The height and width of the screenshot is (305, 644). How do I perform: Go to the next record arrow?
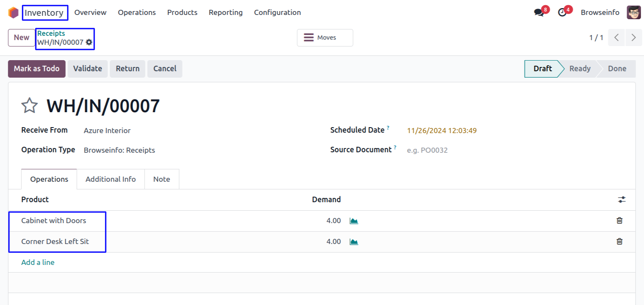633,38
